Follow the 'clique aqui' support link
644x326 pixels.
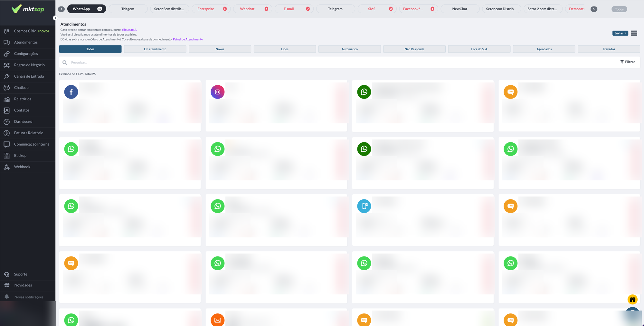(129, 30)
